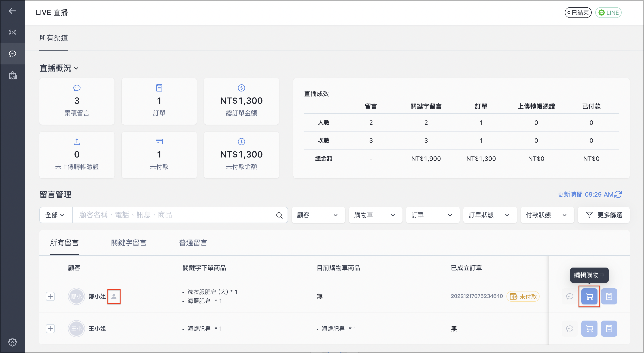Expand the 王小姐 comment row
This screenshot has height=353, width=644.
pyautogui.click(x=50, y=328)
